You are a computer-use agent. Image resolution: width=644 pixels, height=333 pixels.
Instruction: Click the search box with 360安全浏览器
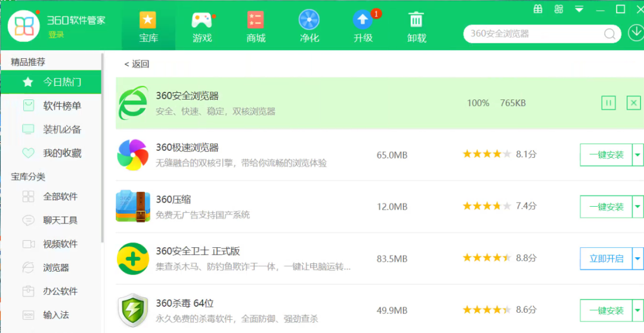coord(541,33)
